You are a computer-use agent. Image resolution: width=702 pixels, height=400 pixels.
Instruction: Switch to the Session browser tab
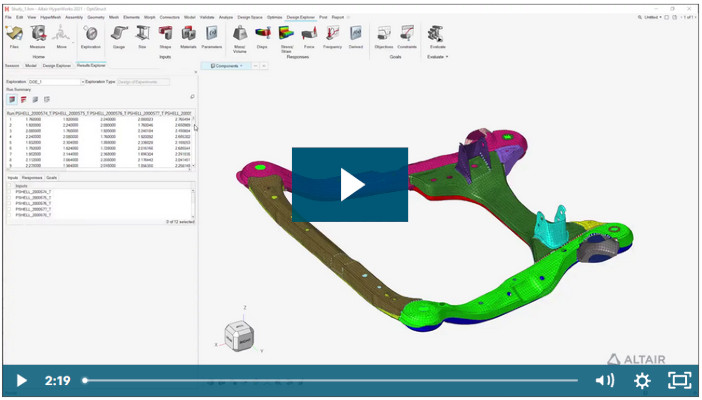(12, 65)
